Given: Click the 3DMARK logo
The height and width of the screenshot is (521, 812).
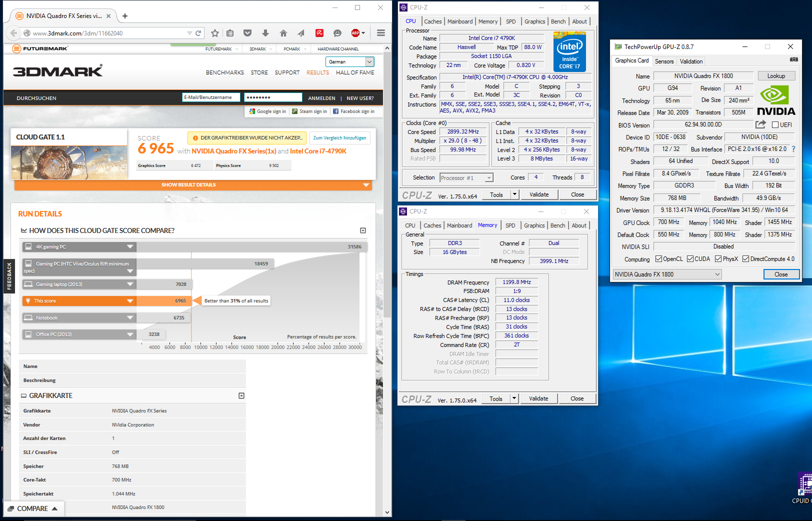Looking at the screenshot, I should pyautogui.click(x=57, y=70).
